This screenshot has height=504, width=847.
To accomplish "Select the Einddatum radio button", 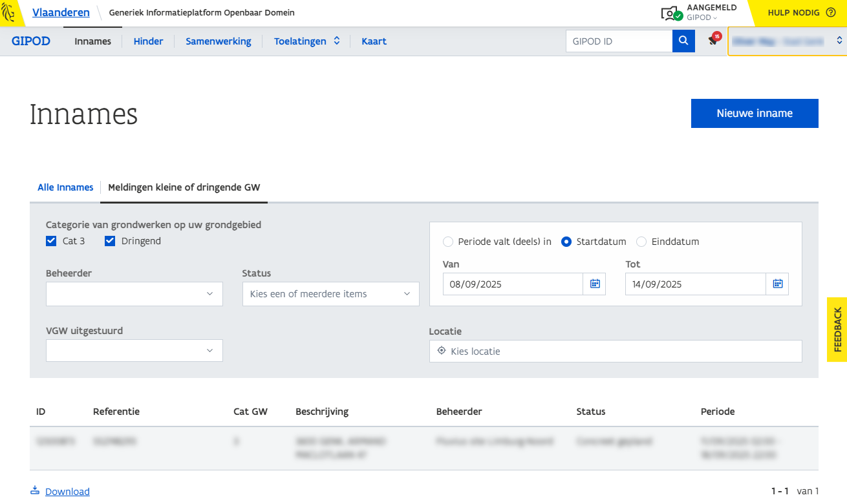I will [641, 242].
